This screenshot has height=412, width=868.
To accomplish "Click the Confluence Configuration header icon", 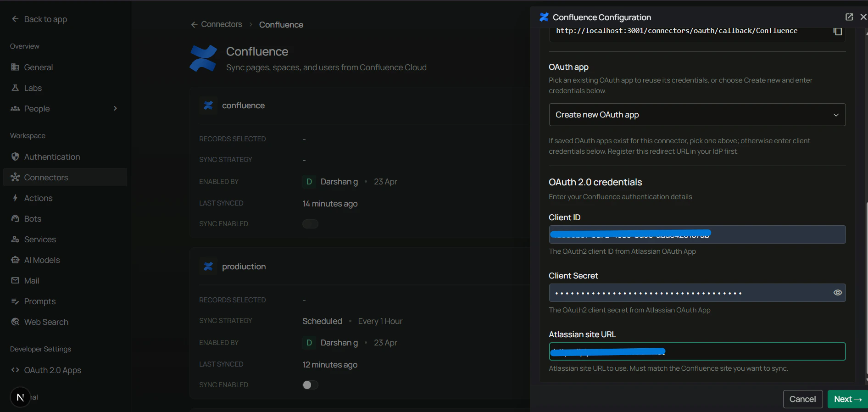I will 544,17.
